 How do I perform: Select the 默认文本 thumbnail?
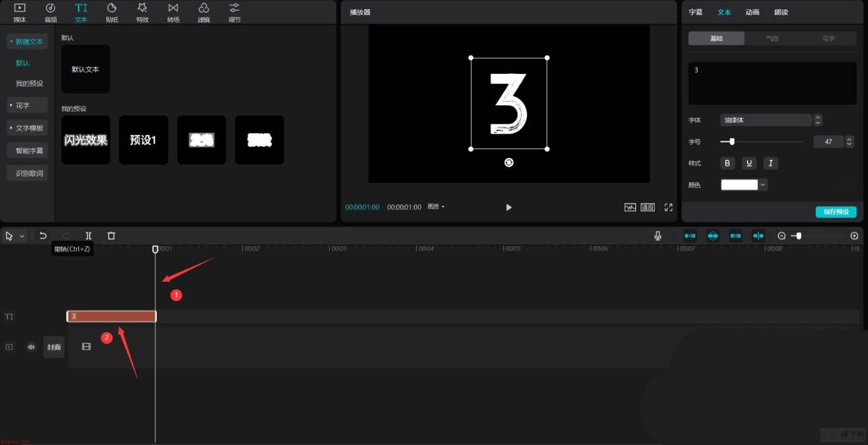(x=86, y=69)
